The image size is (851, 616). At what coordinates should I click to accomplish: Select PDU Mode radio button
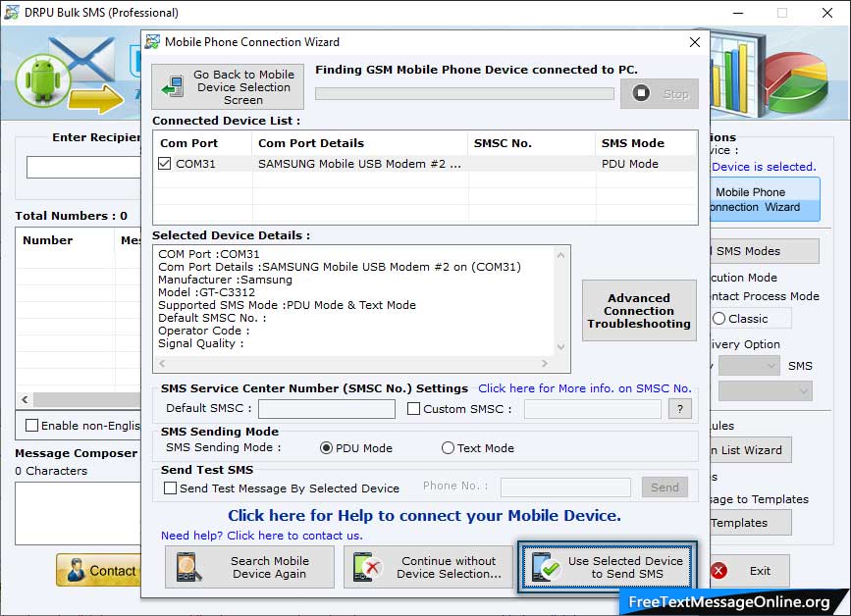326,448
